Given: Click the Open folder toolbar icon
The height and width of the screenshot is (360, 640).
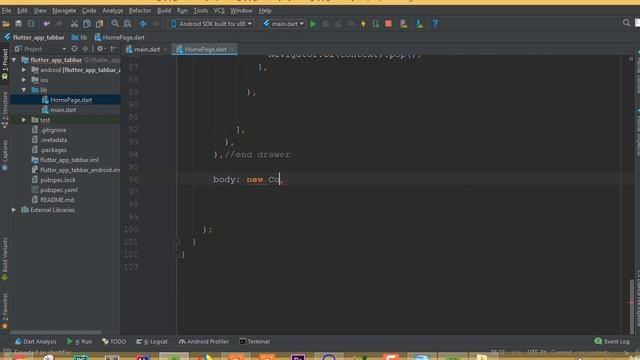Looking at the screenshot, I should pos(6,24).
